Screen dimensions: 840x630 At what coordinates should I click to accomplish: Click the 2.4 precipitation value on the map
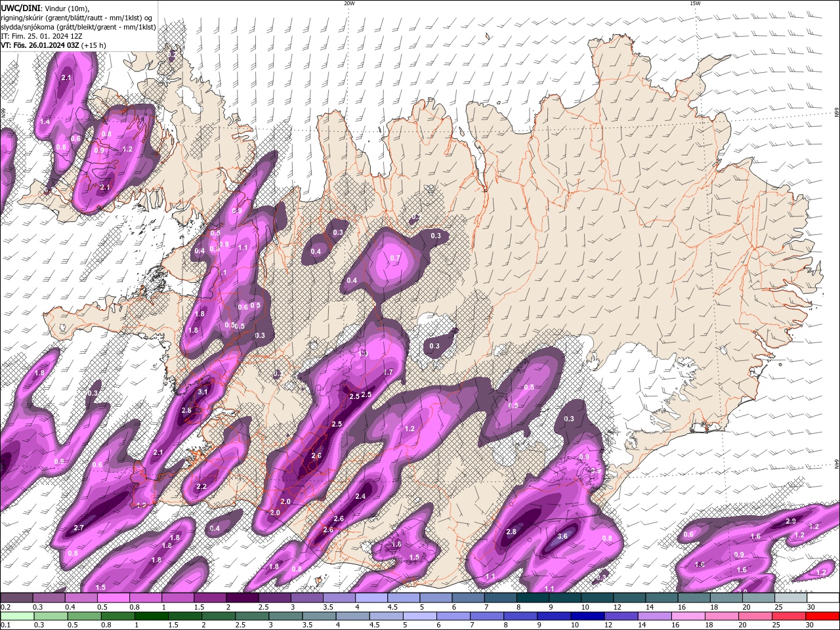coord(360,496)
